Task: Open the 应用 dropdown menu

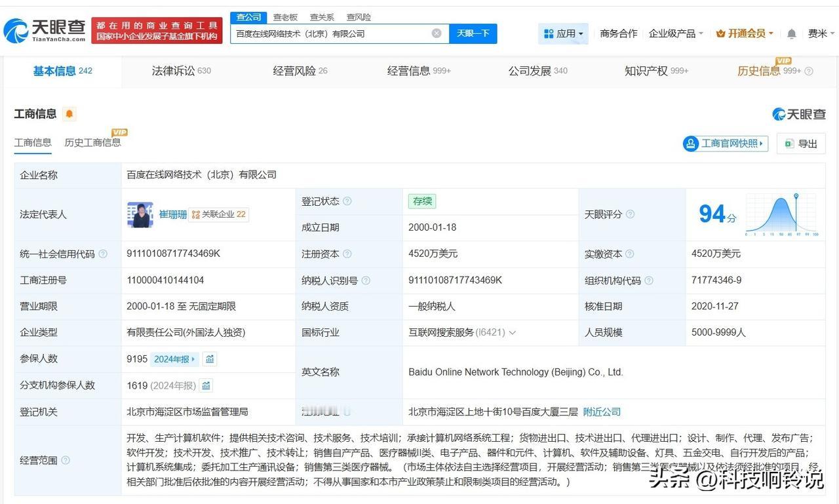Action: click(563, 33)
